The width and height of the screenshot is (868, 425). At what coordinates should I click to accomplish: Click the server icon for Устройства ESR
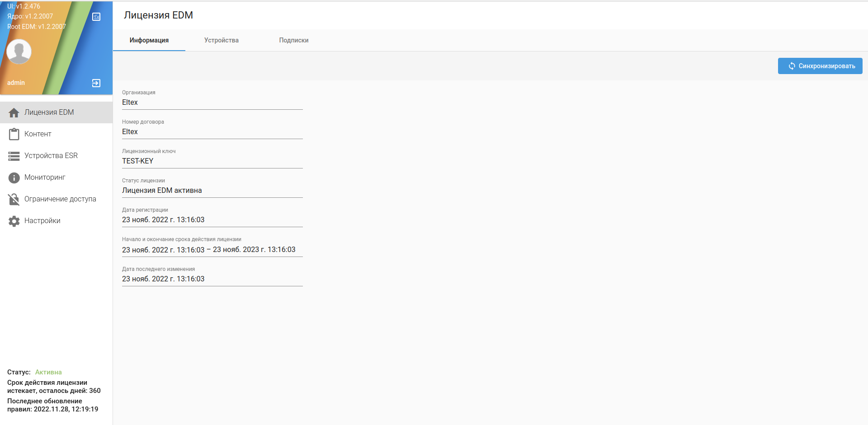pyautogui.click(x=14, y=156)
